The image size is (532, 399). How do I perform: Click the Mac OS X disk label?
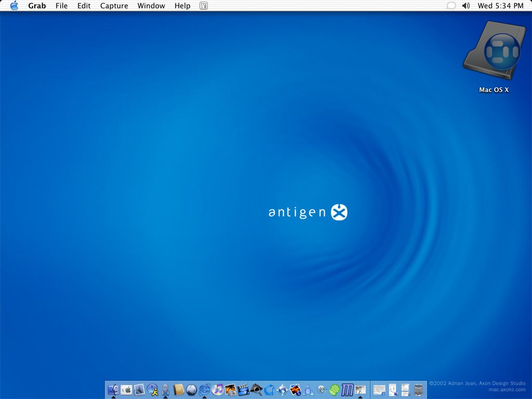click(494, 90)
